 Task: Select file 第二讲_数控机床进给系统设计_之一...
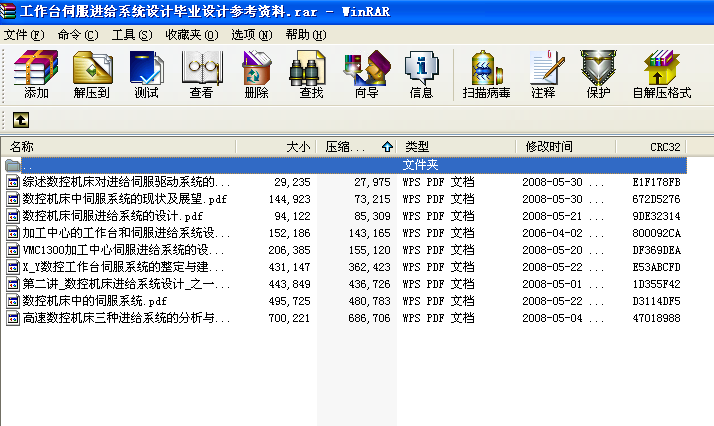126,284
